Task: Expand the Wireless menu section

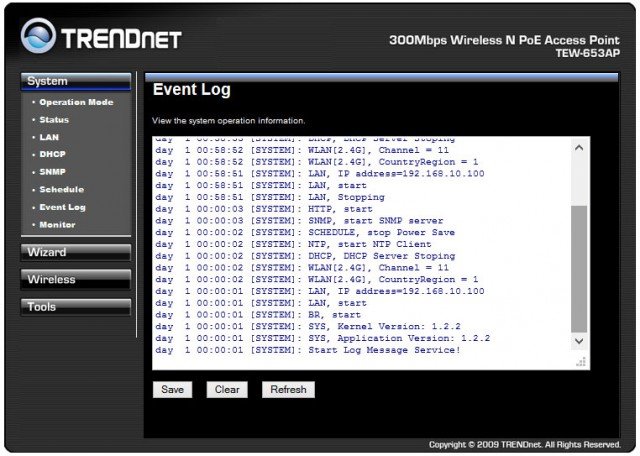Action: [76, 279]
